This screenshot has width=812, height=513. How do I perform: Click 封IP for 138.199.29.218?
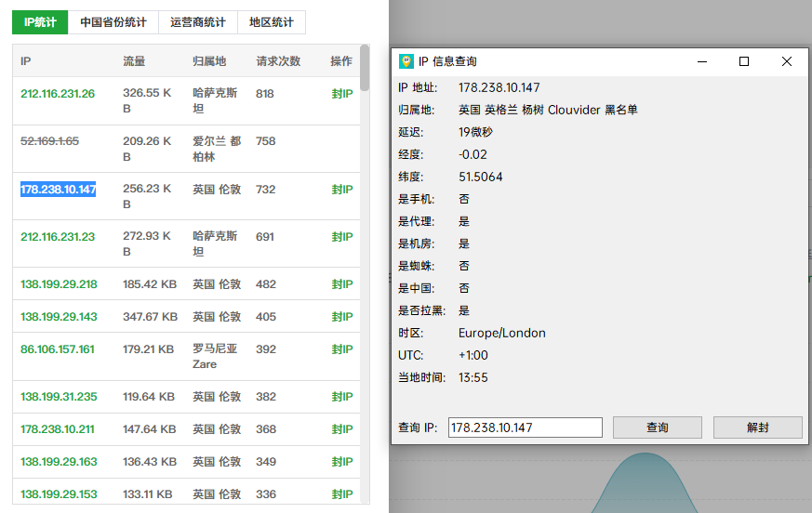(x=341, y=284)
